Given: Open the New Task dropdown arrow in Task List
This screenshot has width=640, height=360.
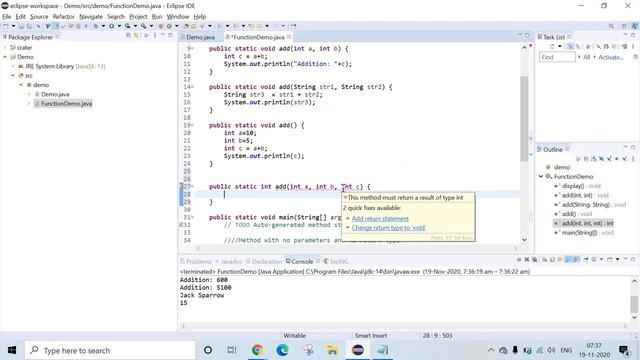Looking at the screenshot, I should pyautogui.click(x=560, y=47).
